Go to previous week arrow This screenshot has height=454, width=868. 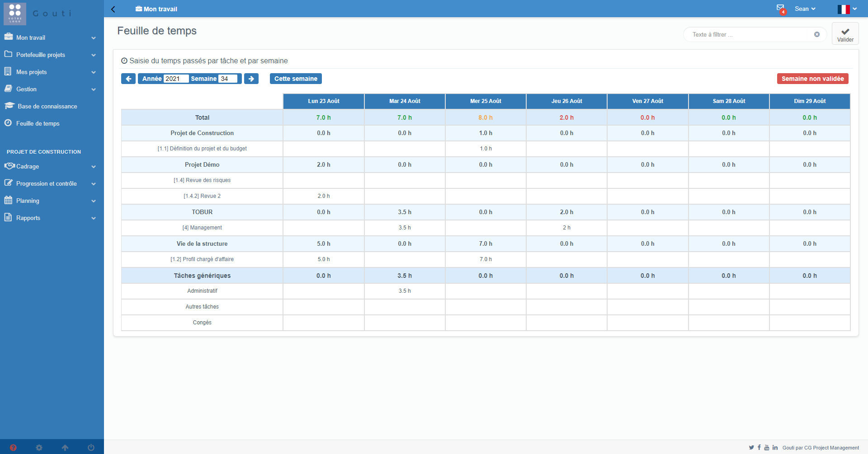point(128,79)
